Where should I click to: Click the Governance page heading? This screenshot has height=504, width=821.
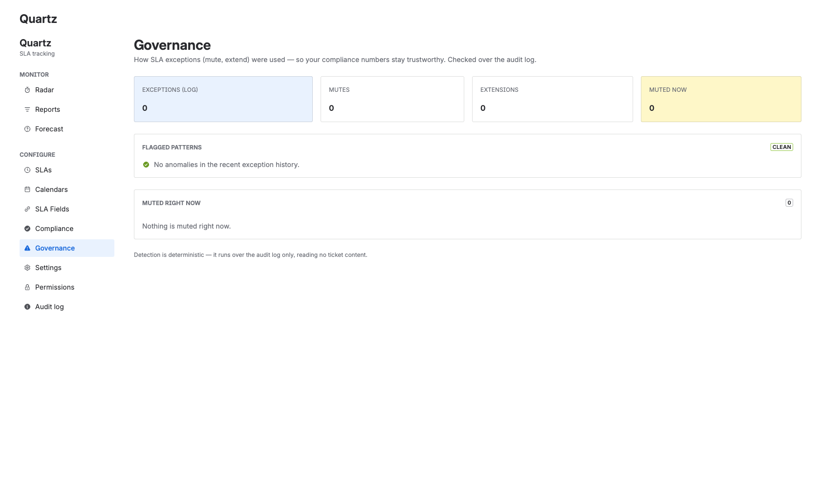coord(173,45)
